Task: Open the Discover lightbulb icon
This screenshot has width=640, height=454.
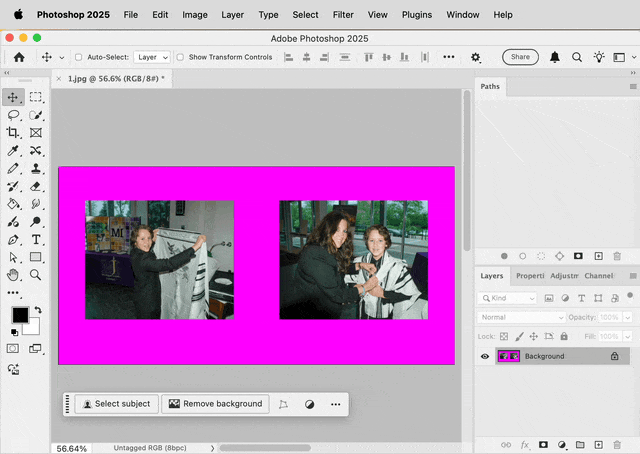Action: (599, 57)
